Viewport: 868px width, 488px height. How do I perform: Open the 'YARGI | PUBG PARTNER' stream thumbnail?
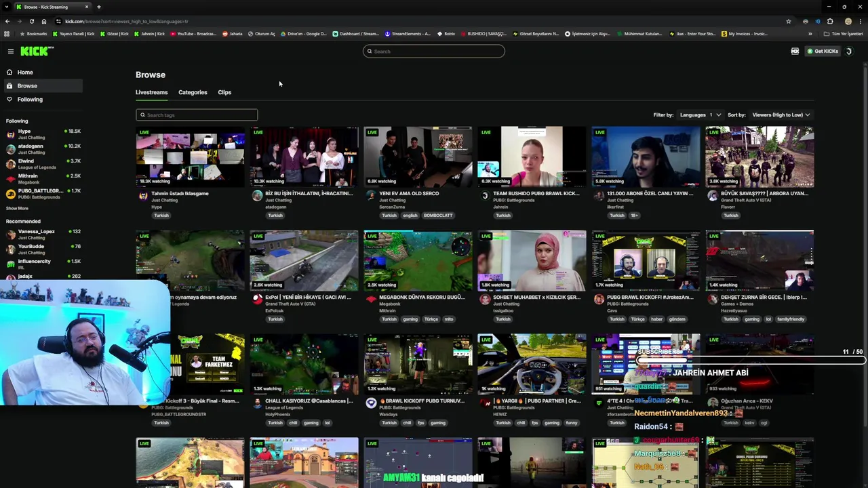coord(532,364)
